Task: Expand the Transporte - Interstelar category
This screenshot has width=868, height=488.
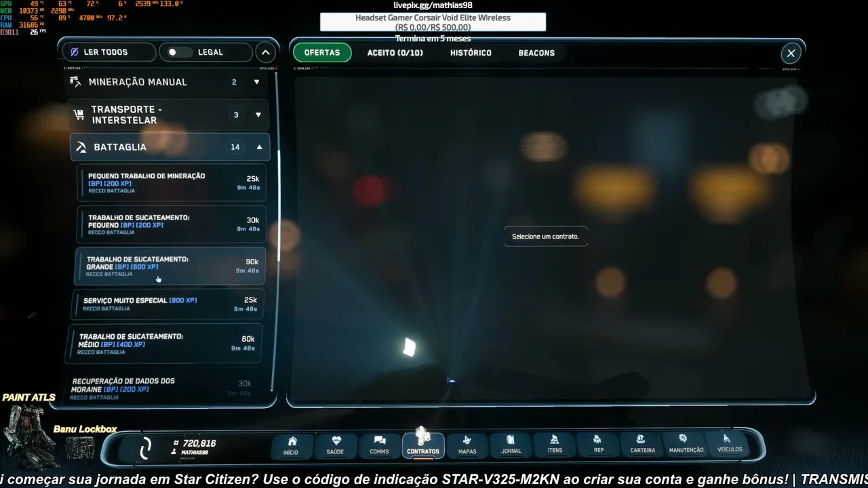Action: coord(258,115)
